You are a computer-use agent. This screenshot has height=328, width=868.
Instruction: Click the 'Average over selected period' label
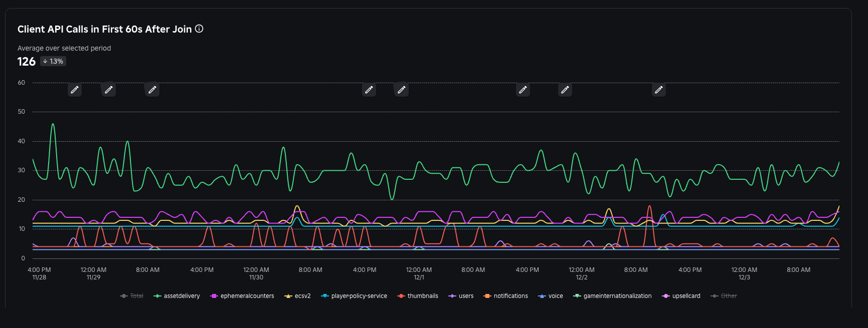tap(64, 48)
